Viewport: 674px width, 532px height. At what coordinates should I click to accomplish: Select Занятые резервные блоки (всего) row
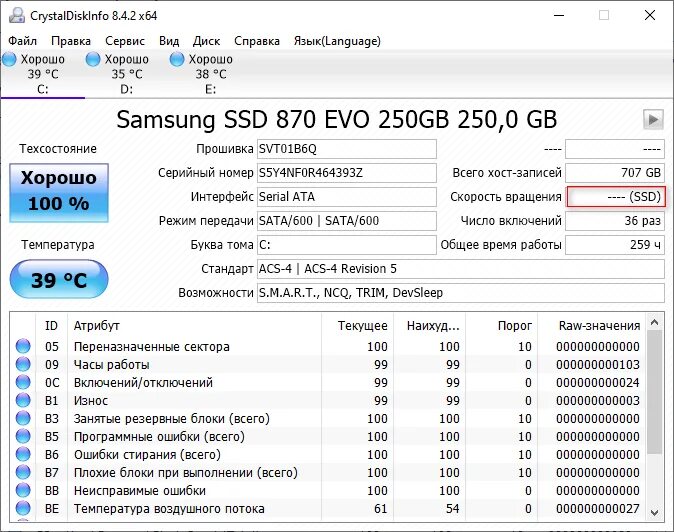coord(328,419)
